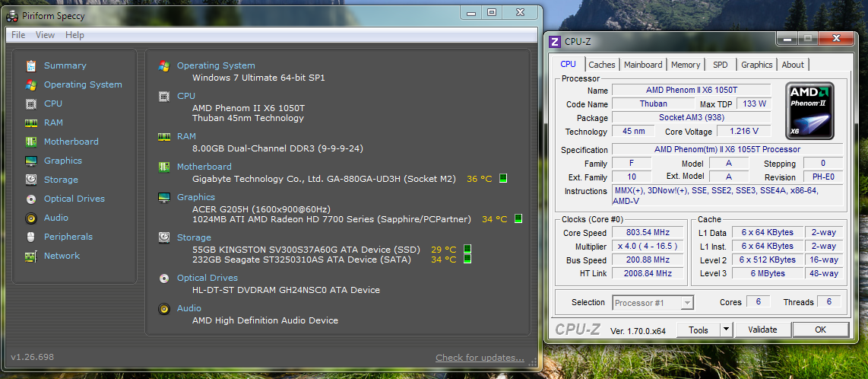Image resolution: width=868 pixels, height=379 pixels.
Task: Open the Operating System summary heading link
Action: (x=216, y=66)
